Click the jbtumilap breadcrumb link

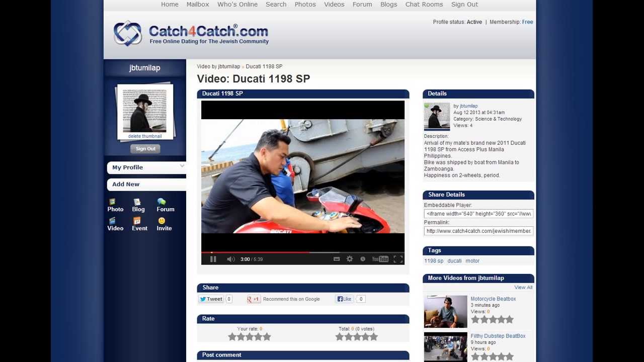[229, 66]
